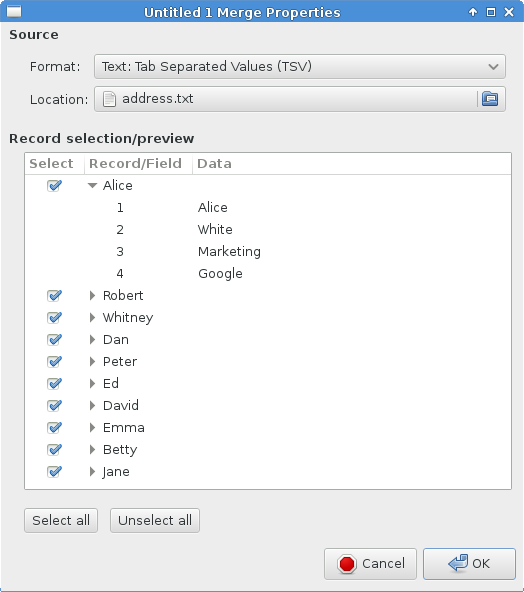
Task: Close the Merge Properties dialog
Action: pyautogui.click(x=509, y=12)
